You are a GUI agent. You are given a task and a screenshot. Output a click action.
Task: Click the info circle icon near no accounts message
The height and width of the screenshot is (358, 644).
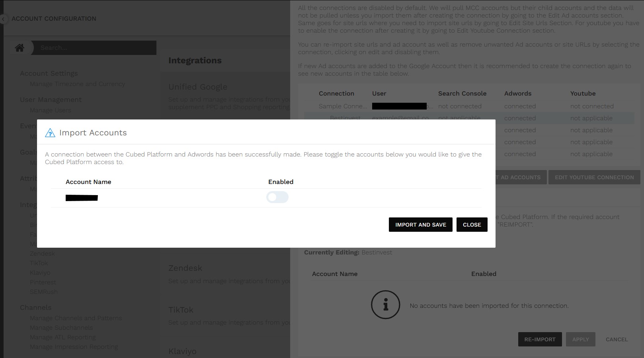385,305
